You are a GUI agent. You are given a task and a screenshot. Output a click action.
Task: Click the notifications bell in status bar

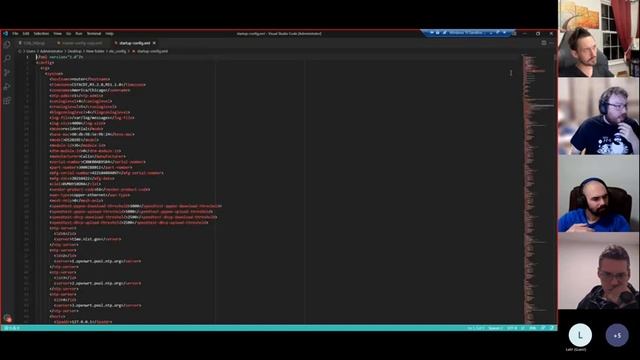(551, 328)
